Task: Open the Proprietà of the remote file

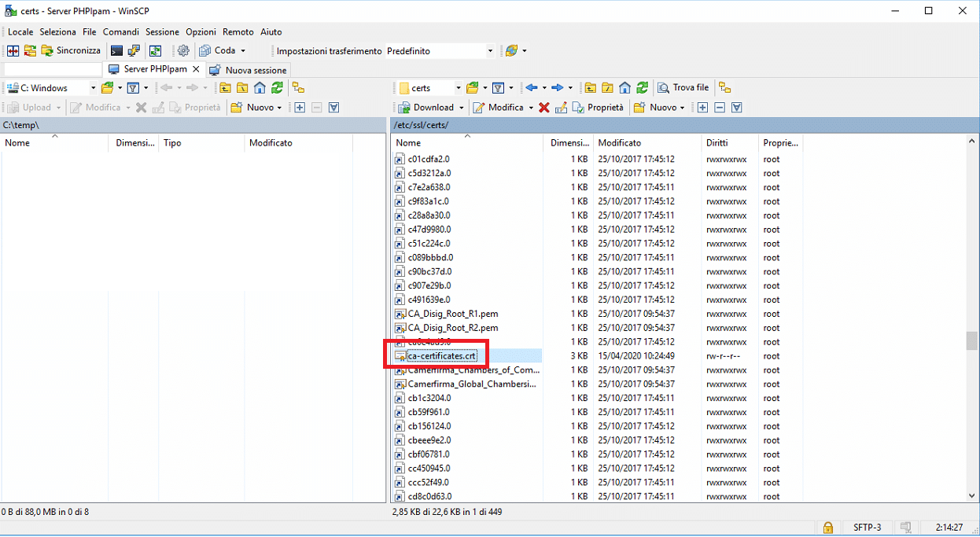Action: 598,108
